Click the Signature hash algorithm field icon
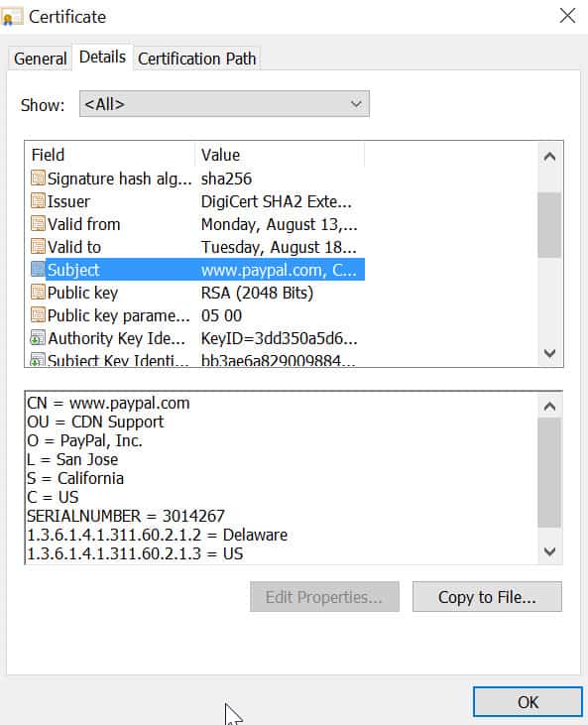This screenshot has height=725, width=588. point(38,178)
